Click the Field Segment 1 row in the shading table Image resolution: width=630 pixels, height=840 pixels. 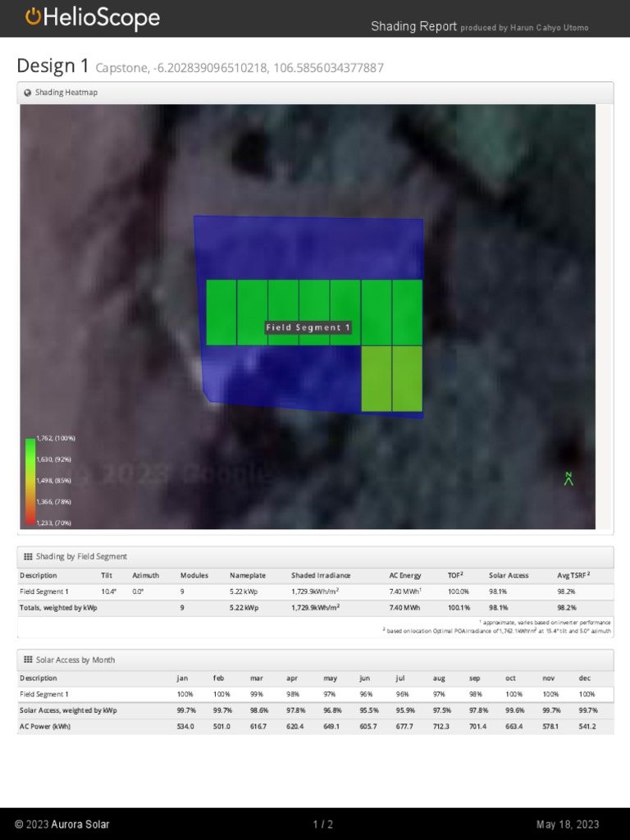tap(315, 591)
